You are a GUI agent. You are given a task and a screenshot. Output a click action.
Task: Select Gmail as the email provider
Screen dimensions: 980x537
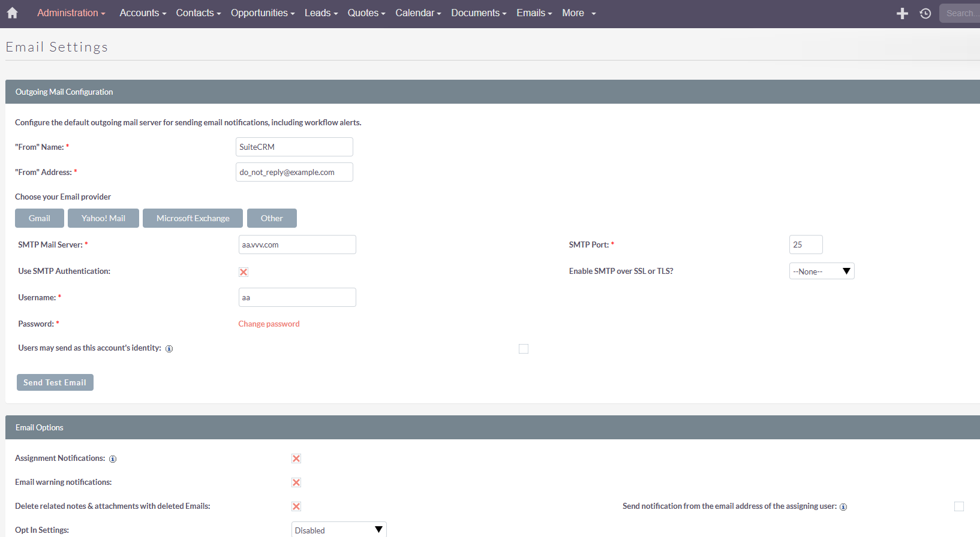pos(40,218)
